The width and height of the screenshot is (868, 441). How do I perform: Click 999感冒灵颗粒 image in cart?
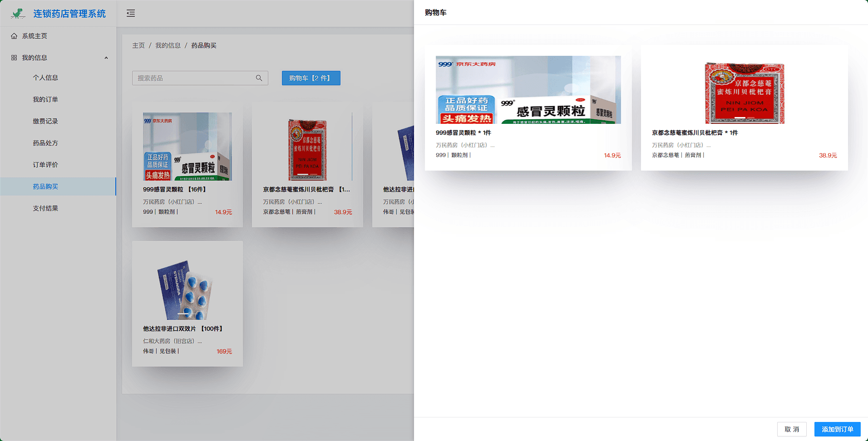[x=528, y=90]
